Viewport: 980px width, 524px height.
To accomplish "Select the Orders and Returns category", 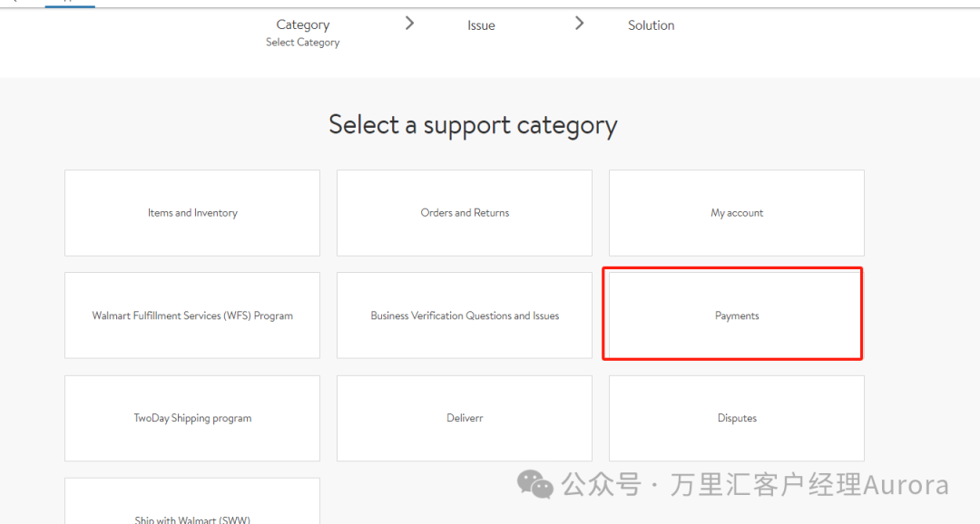I will (465, 213).
